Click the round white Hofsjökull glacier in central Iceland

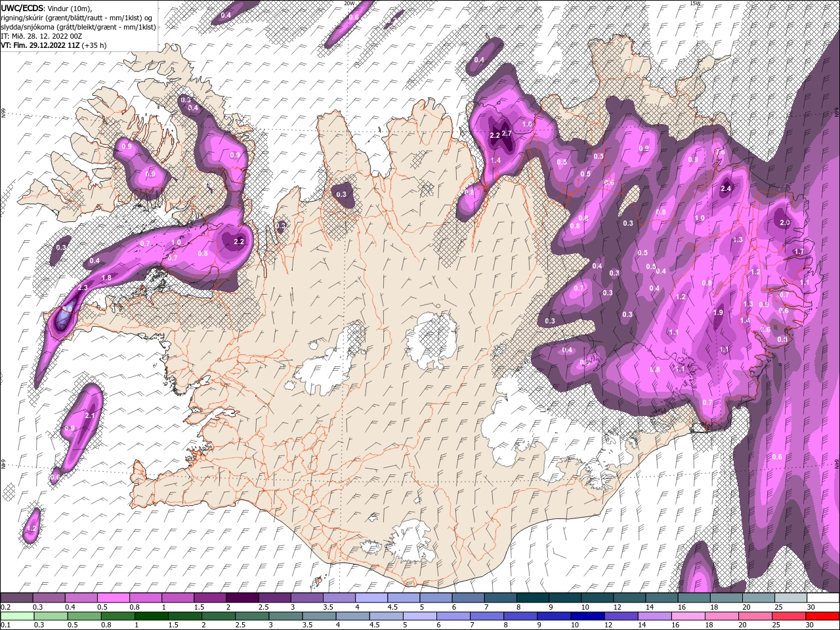pyautogui.click(x=431, y=341)
